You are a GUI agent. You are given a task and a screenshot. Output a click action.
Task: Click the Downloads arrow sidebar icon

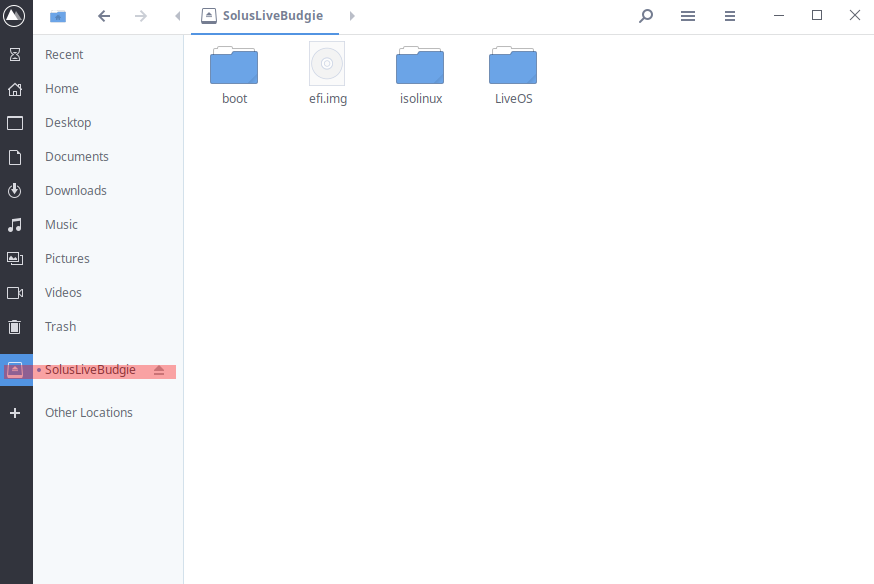[15, 191]
